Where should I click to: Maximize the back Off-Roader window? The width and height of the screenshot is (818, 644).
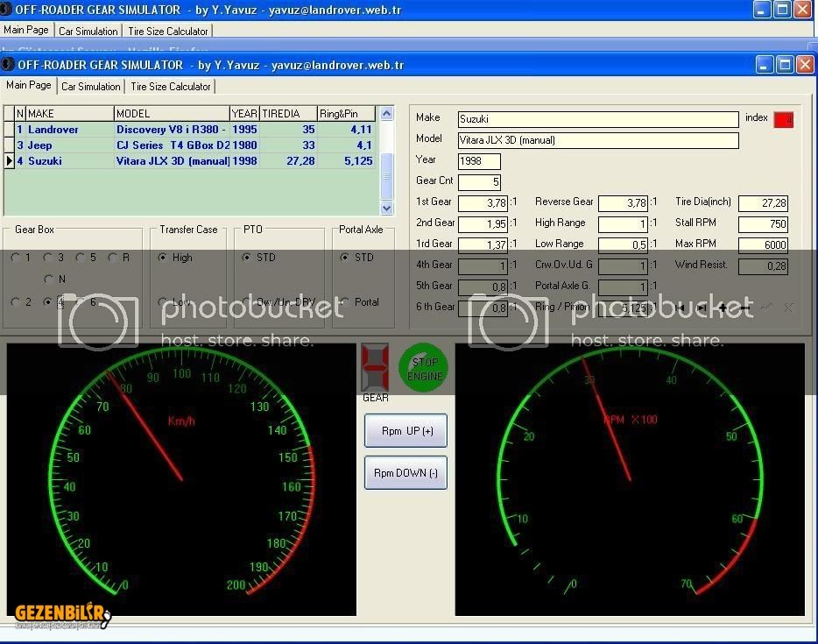[782, 10]
